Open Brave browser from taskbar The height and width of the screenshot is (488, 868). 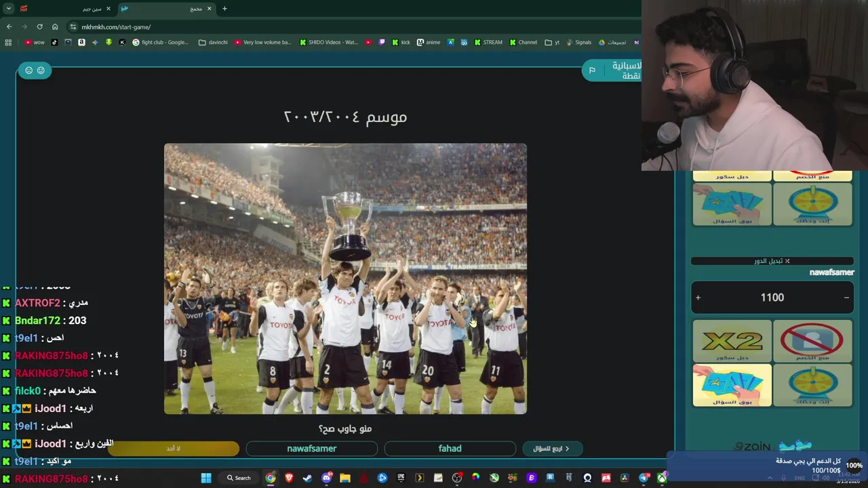[x=290, y=478]
